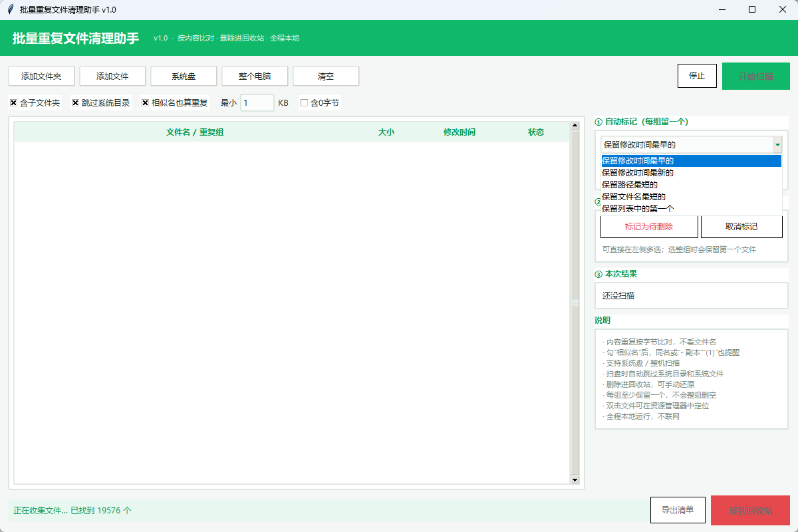The width and height of the screenshot is (798, 532).
Task: Choose 保留路径最短的 option
Action: point(691,184)
